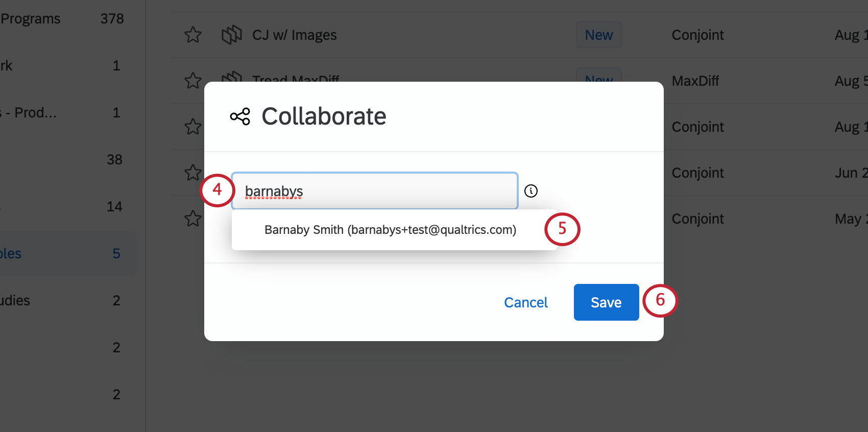This screenshot has width=868, height=432.
Task: Click the star icon on the May Conjoint row
Action: click(192, 219)
